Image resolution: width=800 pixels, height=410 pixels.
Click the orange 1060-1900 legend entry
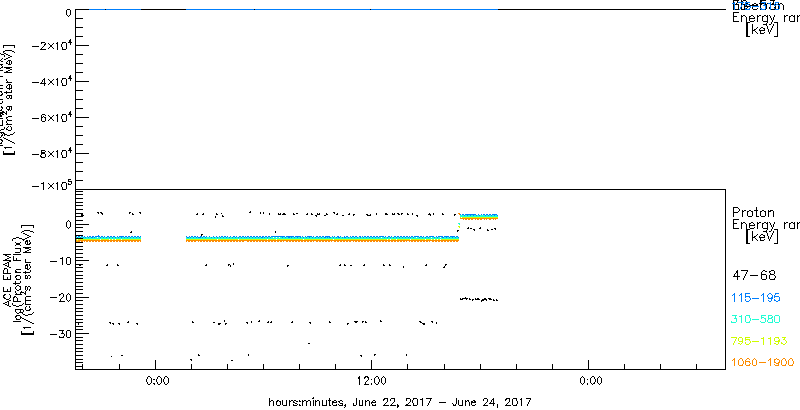[763, 363]
